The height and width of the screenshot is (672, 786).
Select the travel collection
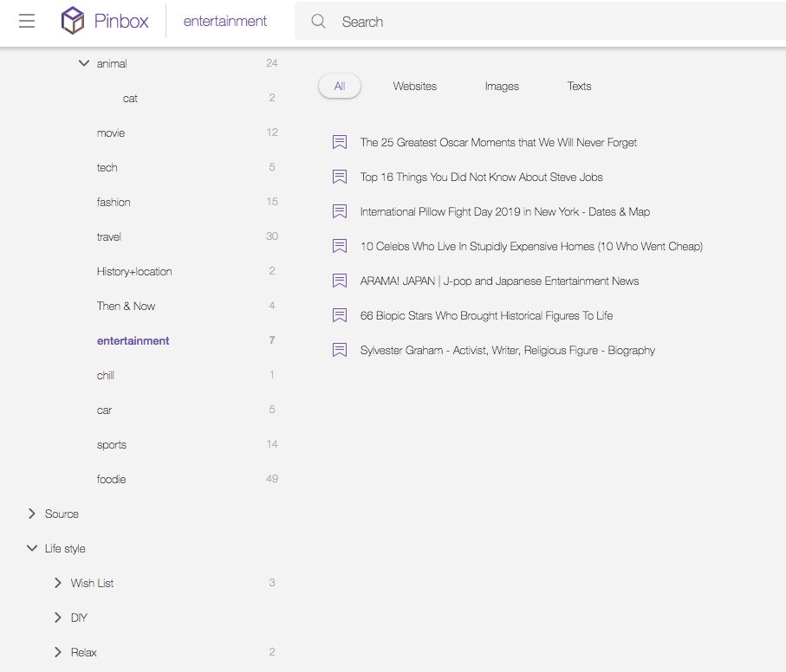click(109, 236)
